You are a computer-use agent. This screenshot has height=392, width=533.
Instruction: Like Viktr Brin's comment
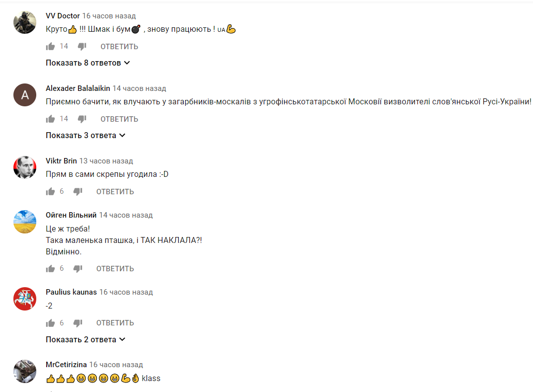click(x=50, y=191)
